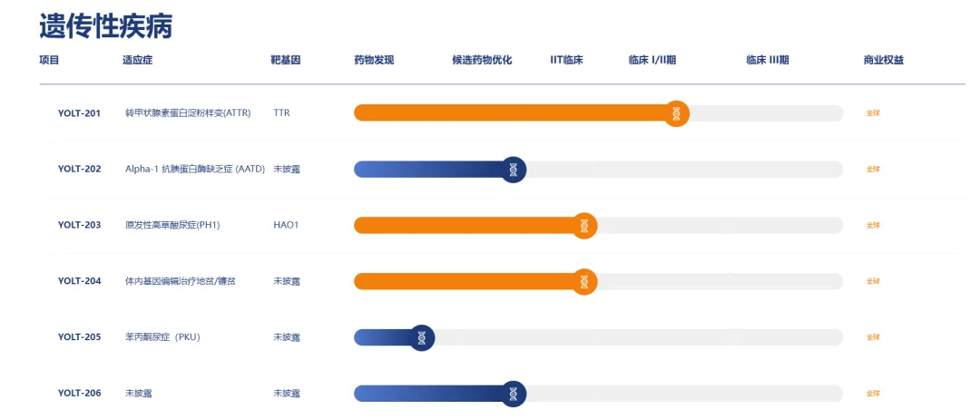Viewport: 980px width, 419px height.
Task: Click the 全球 label in YOLT-206 row
Action: [873, 394]
